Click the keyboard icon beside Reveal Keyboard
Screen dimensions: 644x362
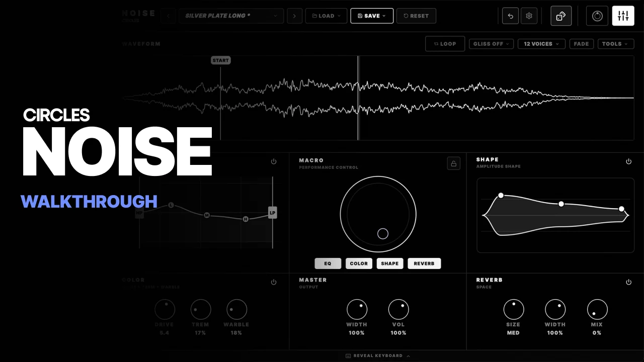point(348,356)
